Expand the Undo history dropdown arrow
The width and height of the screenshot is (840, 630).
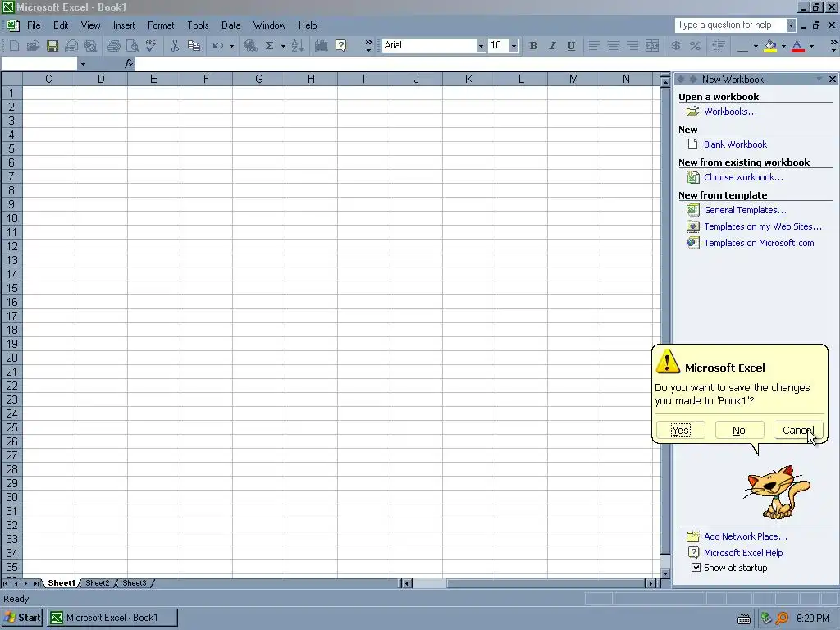[x=231, y=46]
